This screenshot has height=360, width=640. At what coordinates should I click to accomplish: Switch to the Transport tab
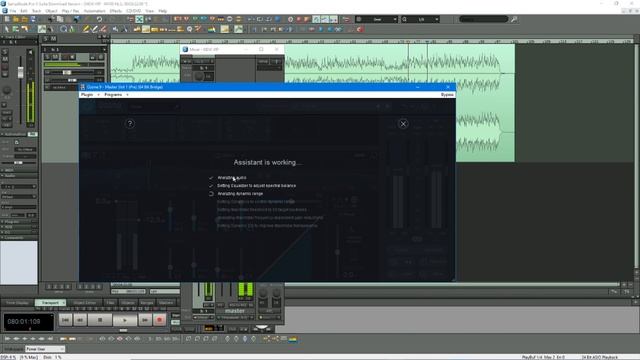click(51, 303)
